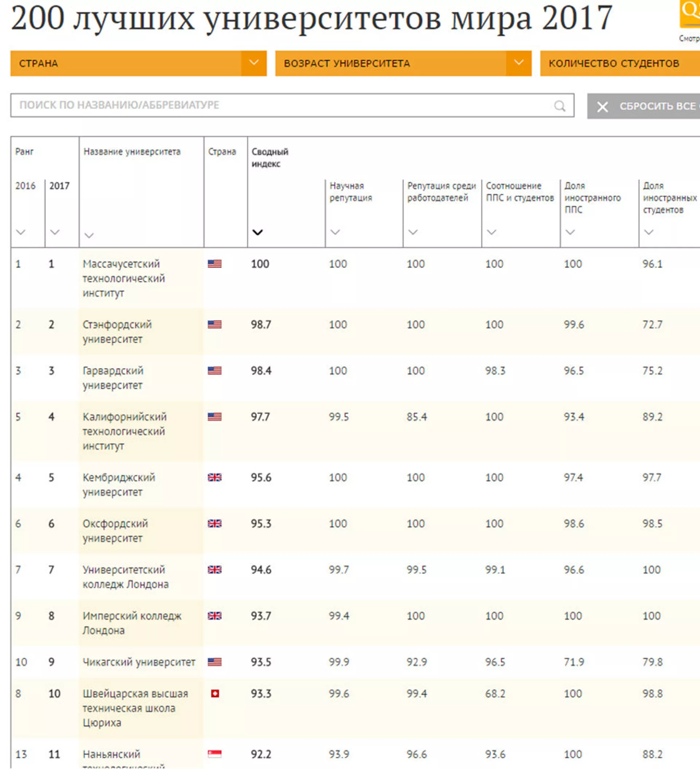Open the КОЛИЧЕСТВО СТУДЕНТОВ filter dropdown
Screen dimensions: 700x769
point(620,63)
